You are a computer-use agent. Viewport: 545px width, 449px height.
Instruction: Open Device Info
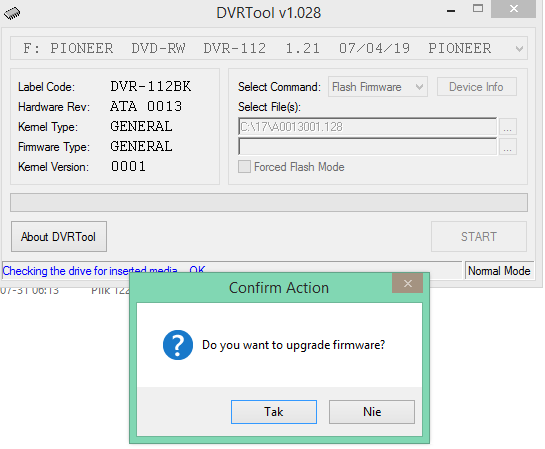point(477,87)
